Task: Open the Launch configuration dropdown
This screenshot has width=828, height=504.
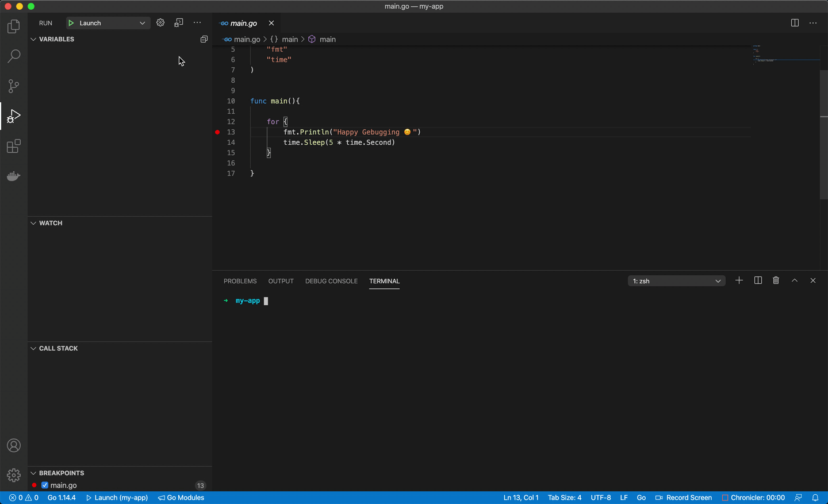Action: (108, 23)
